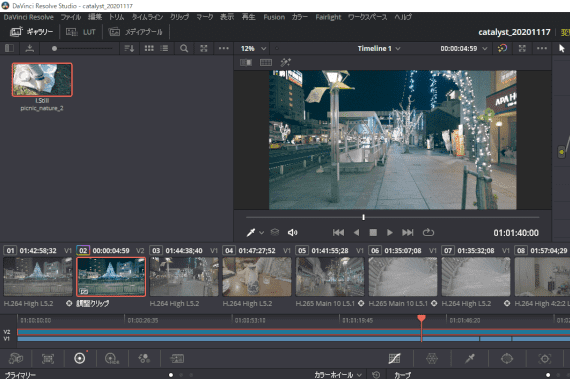Open the ワークスペース menu
The image size is (570, 379).
[367, 17]
